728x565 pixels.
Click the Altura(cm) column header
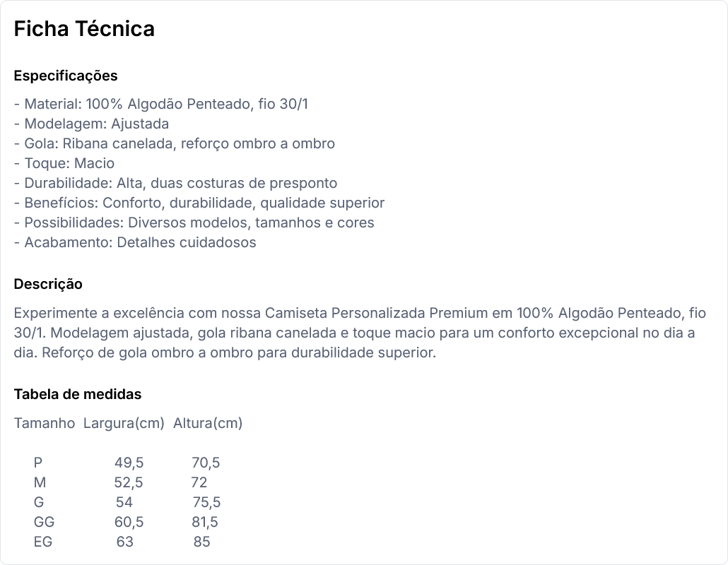[x=208, y=424]
